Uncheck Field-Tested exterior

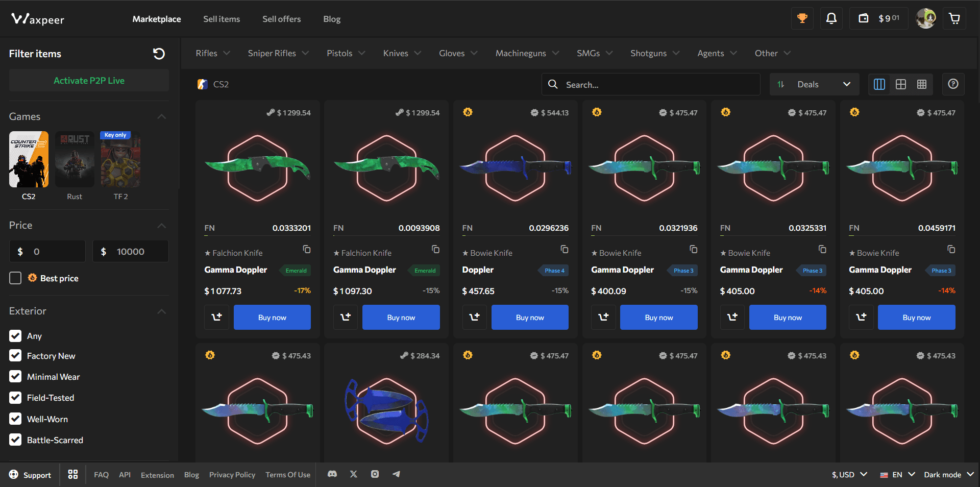[15, 398]
